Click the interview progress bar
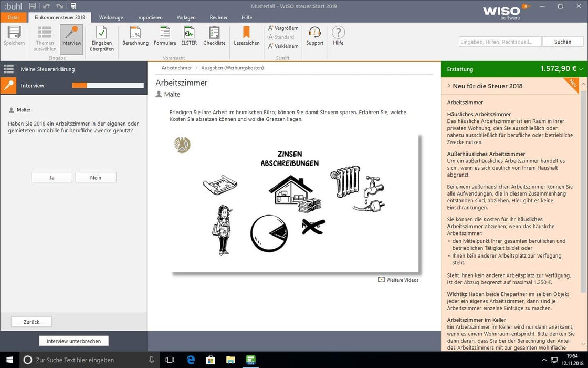588x368 pixels. 108,85
